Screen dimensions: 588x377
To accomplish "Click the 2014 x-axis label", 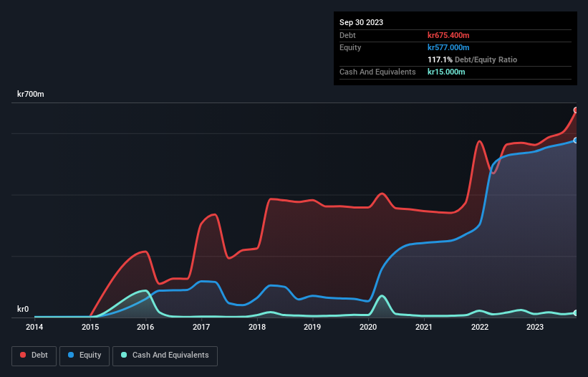I will coord(34,327).
